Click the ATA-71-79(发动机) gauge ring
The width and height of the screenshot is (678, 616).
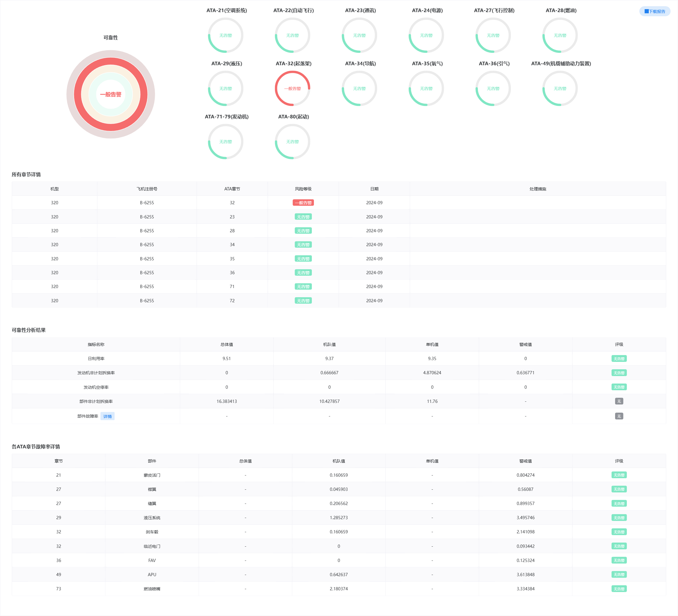point(226,142)
